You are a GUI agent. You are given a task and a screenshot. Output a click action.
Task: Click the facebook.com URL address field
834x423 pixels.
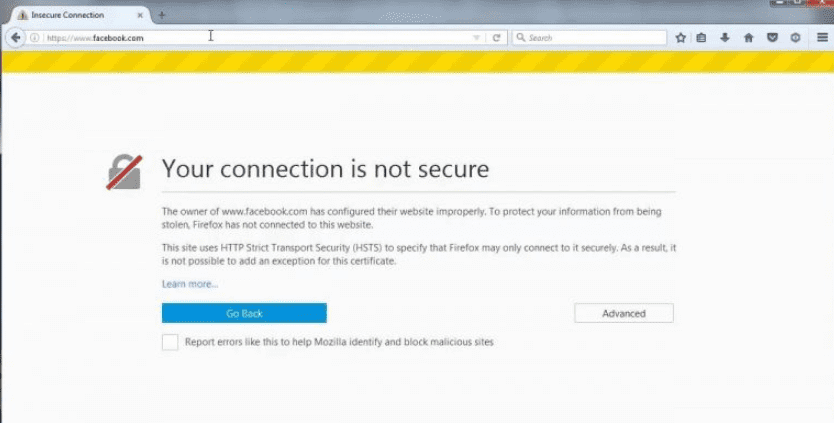[258, 38]
